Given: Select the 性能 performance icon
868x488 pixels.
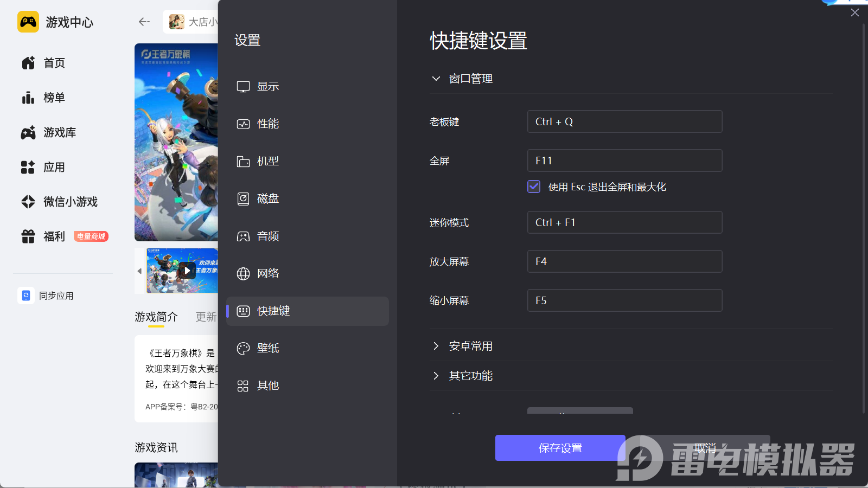Looking at the screenshot, I should (x=243, y=124).
